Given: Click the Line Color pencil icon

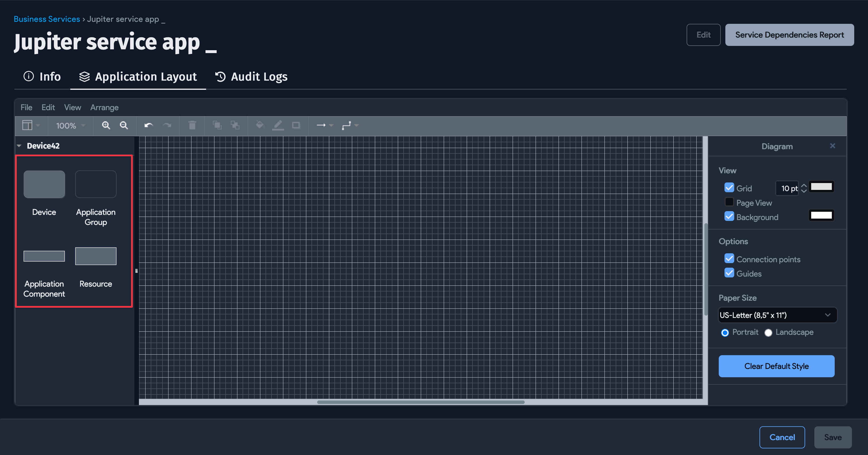Looking at the screenshot, I should coord(278,126).
